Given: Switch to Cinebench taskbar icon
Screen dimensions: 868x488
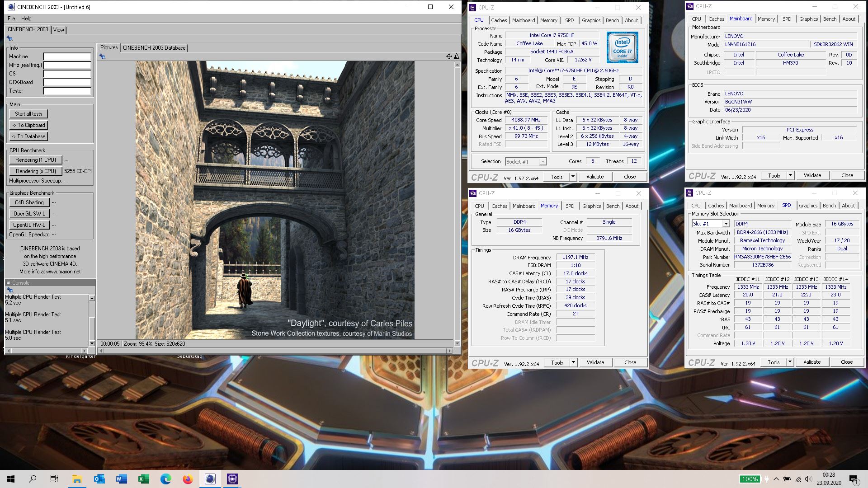Looking at the screenshot, I should click(210, 479).
